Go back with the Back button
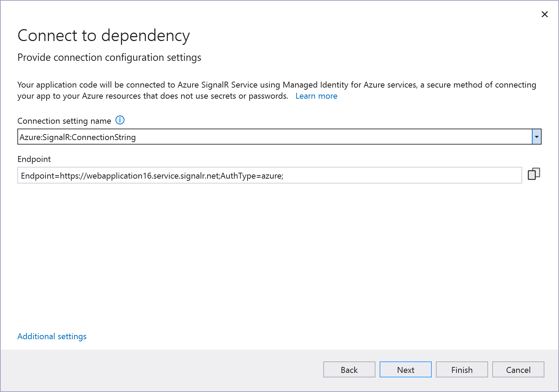Screen dimensions: 559x392 (349, 369)
